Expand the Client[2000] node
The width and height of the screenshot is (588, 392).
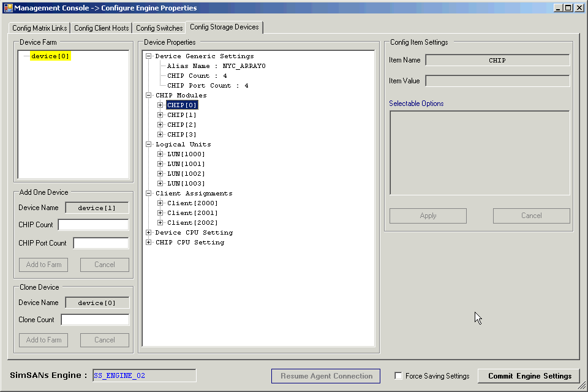tap(160, 203)
